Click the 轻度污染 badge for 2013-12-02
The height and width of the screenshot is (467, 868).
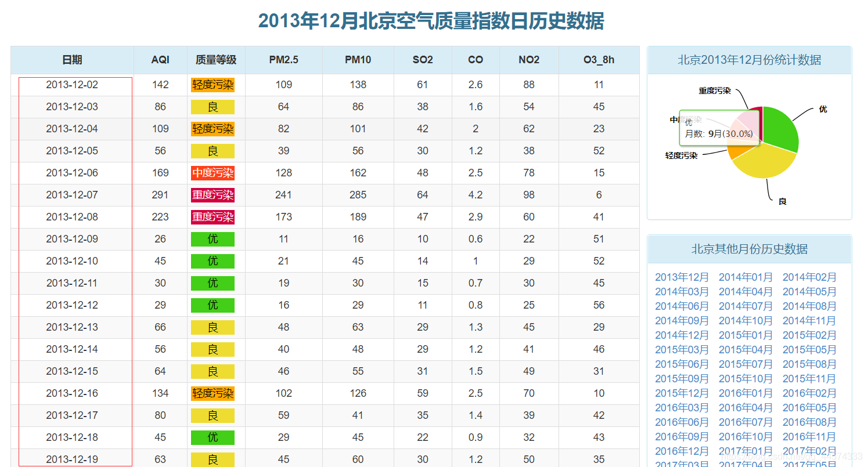pyautogui.click(x=213, y=85)
